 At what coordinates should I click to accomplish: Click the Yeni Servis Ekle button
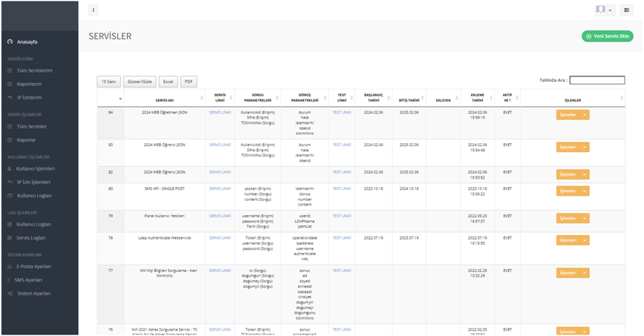click(608, 36)
